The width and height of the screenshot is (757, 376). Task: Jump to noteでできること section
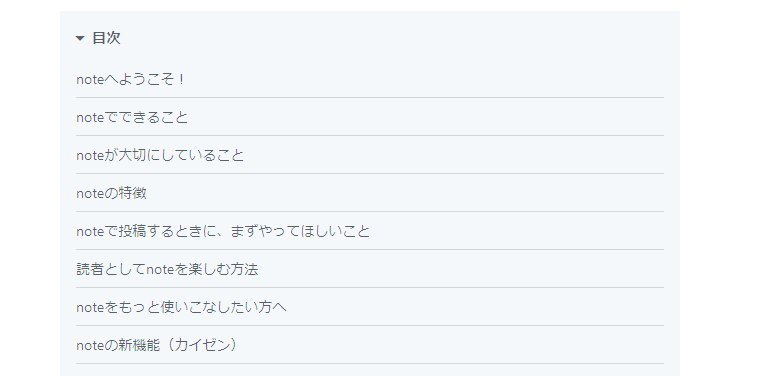[132, 117]
